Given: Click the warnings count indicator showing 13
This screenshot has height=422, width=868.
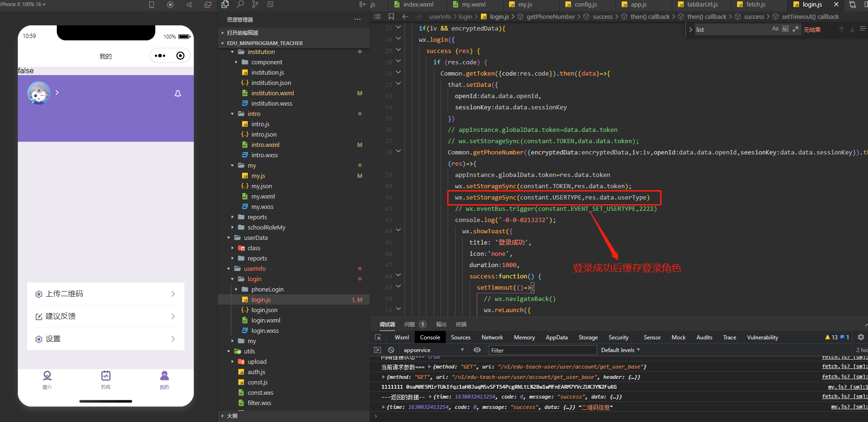Looking at the screenshot, I should (x=831, y=337).
